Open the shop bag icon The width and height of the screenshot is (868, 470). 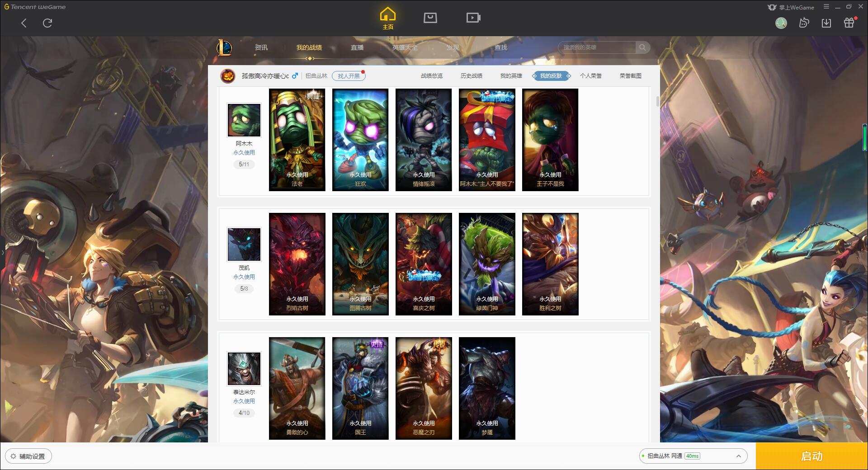tap(430, 18)
